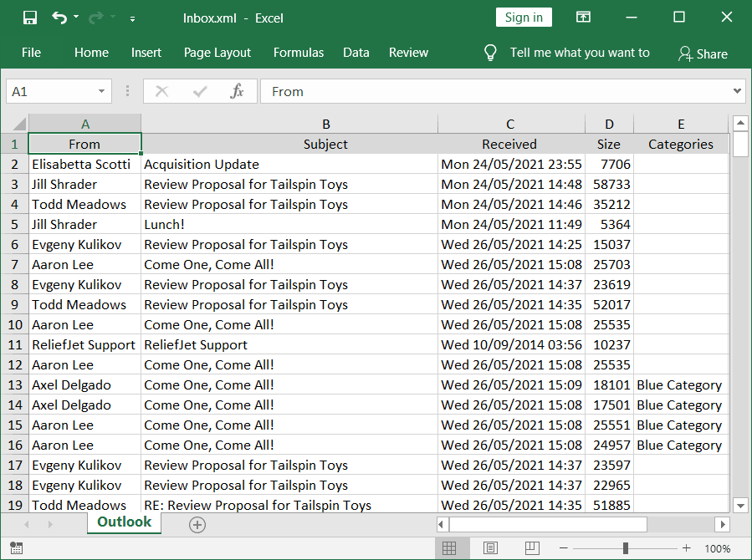Expand the formula bar chevron

tap(737, 91)
